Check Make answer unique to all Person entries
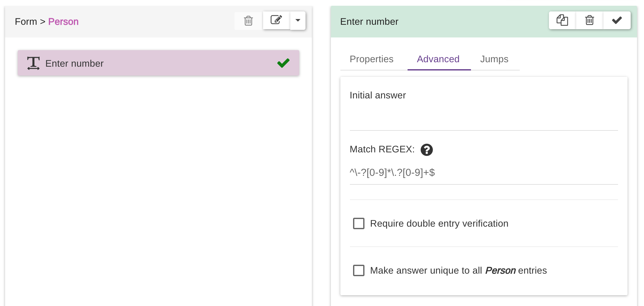The width and height of the screenshot is (644, 306). 359,270
